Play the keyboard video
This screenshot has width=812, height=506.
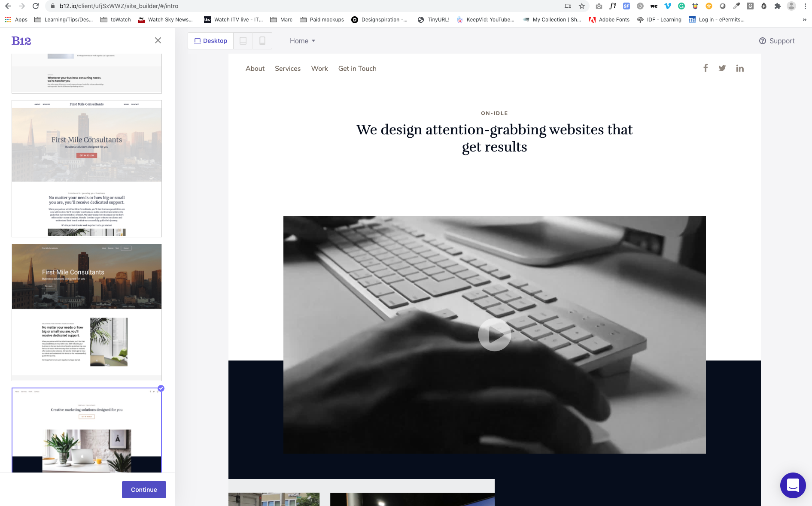(x=495, y=335)
